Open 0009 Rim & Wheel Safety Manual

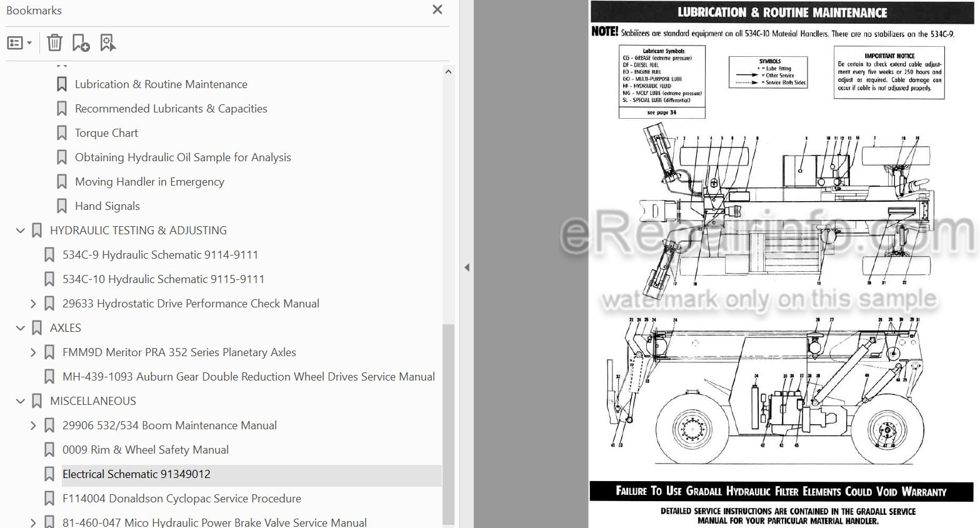146,450
